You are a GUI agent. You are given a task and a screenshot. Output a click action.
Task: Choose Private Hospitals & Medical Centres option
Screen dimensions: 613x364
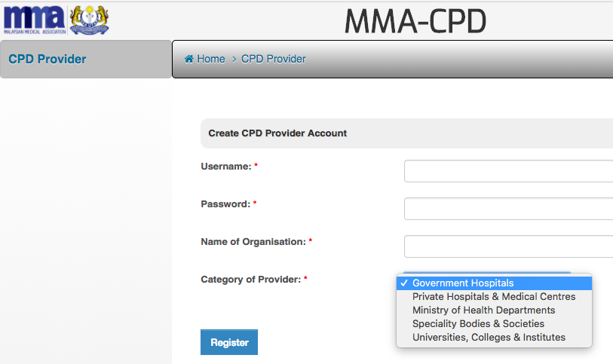click(x=494, y=297)
